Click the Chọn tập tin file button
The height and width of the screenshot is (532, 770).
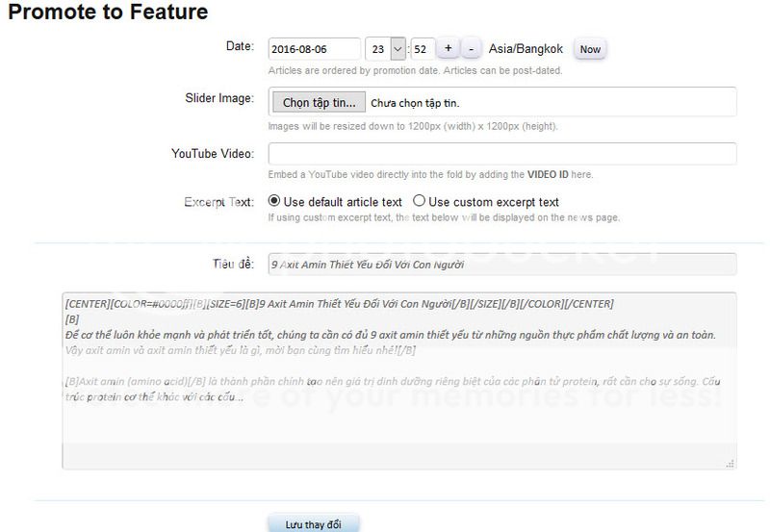pyautogui.click(x=318, y=102)
